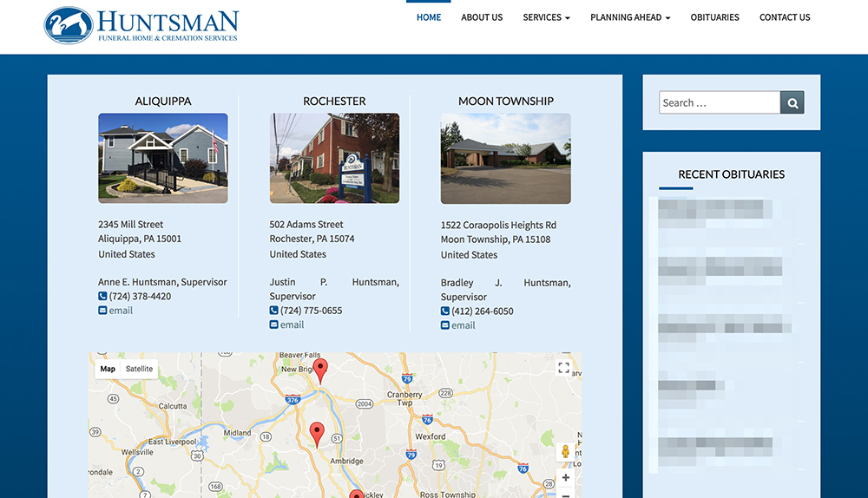
Task: Click the Huntsman swan logo
Action: (69, 25)
